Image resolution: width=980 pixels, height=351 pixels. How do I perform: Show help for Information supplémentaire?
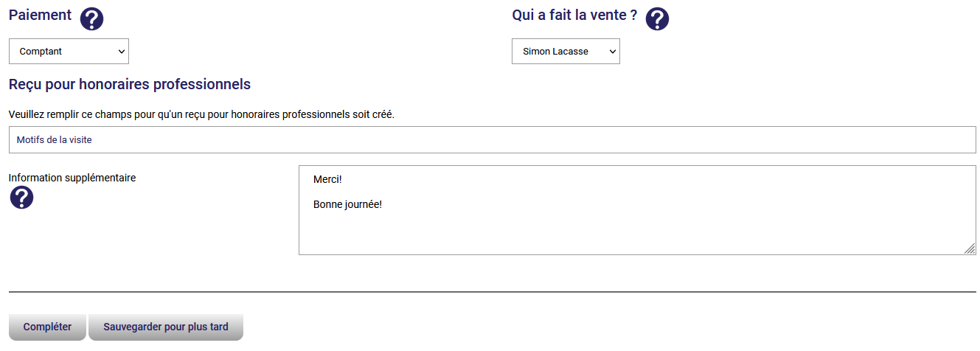click(x=21, y=198)
